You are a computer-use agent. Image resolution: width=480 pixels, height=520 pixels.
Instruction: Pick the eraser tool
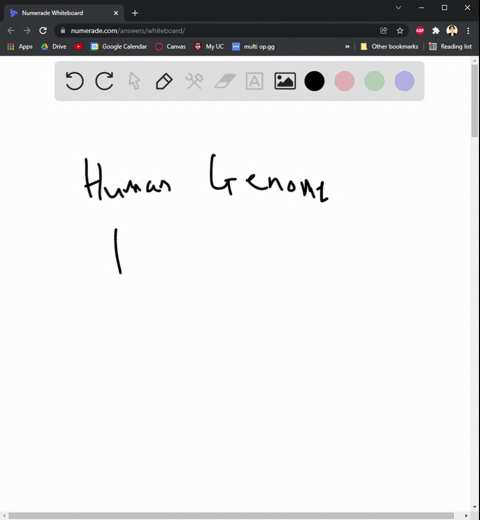225,81
